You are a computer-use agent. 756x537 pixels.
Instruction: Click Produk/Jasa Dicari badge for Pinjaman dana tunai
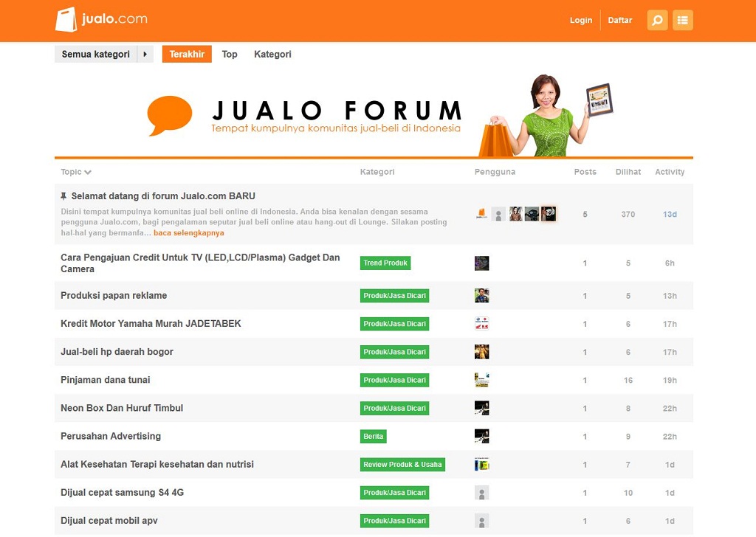[394, 380]
